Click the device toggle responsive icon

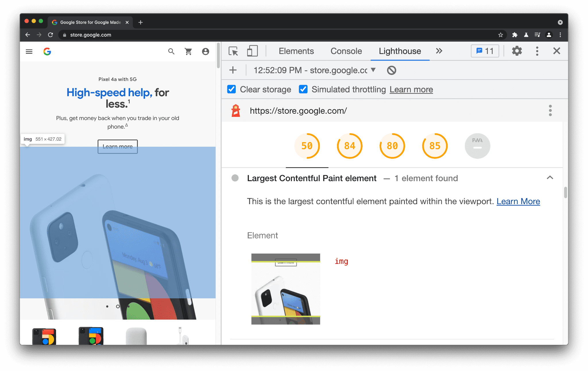click(252, 51)
